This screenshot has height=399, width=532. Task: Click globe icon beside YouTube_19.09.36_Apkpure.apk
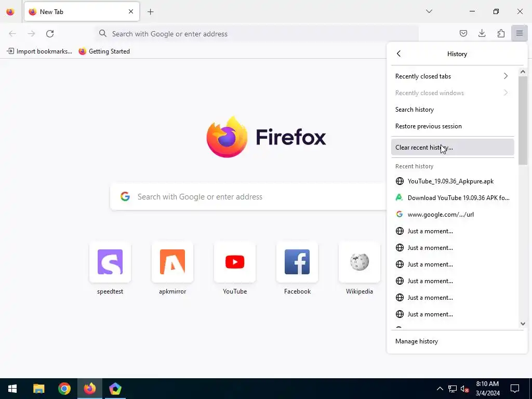click(x=400, y=181)
